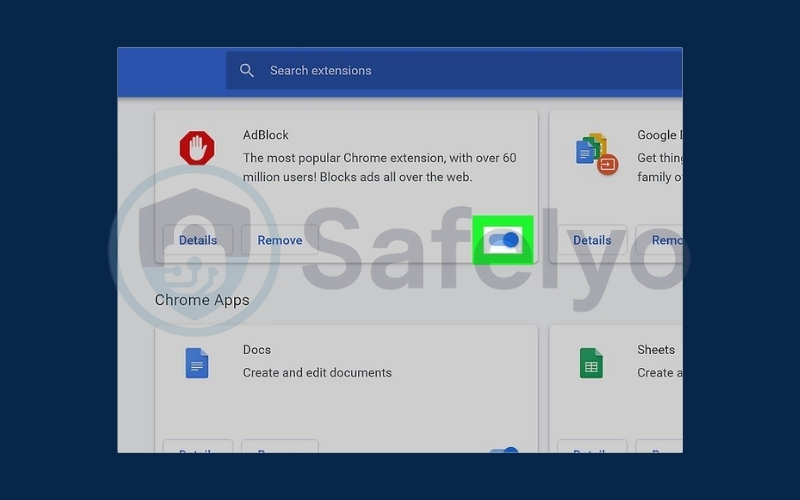Click 'Create and edit documents' description
800x500 pixels.
(317, 372)
